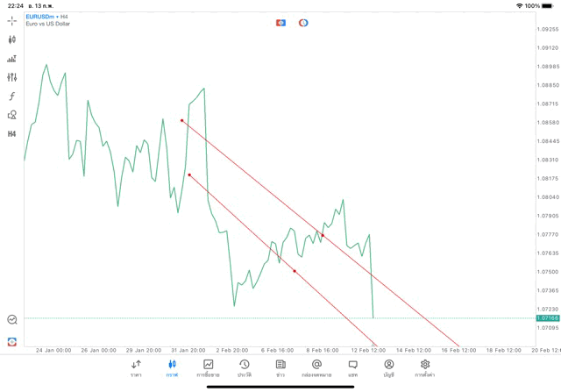Switch to the ราคา (Quotes) tab
The width and height of the screenshot is (561, 392).
(136, 367)
